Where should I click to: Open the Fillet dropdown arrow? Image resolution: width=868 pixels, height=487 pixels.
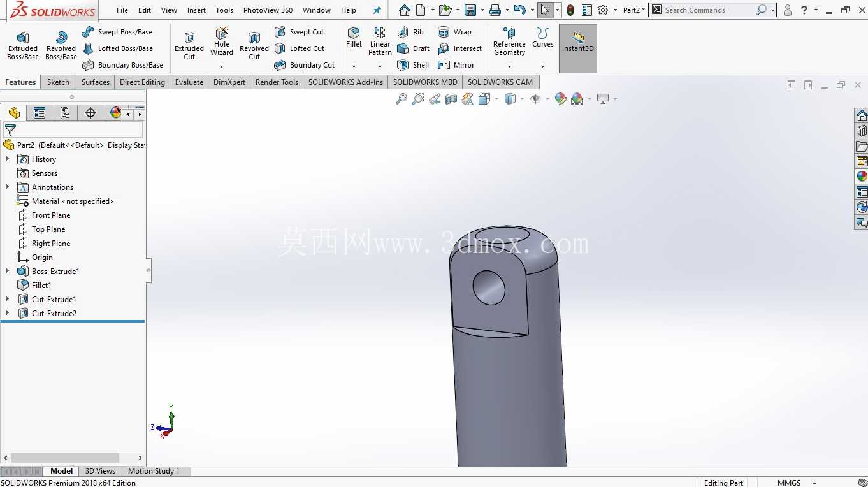click(354, 66)
